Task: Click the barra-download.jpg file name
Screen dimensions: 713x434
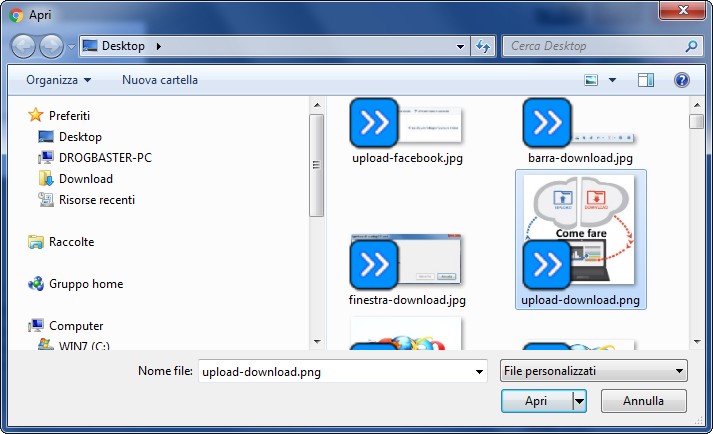Action: click(x=580, y=158)
